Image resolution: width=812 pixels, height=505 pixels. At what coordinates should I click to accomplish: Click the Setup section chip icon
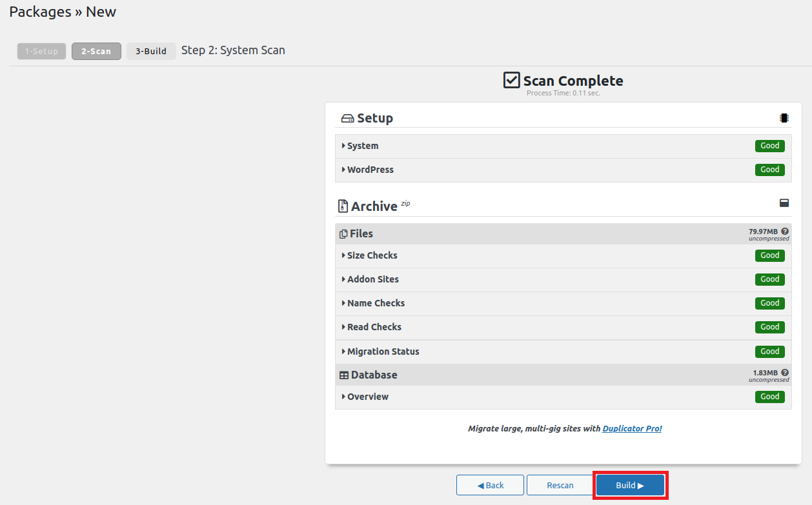pos(784,118)
